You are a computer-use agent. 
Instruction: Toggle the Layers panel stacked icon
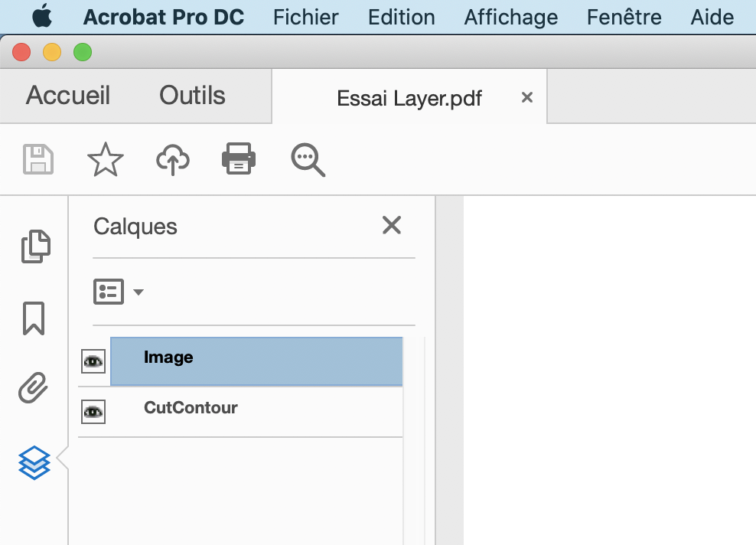click(34, 463)
